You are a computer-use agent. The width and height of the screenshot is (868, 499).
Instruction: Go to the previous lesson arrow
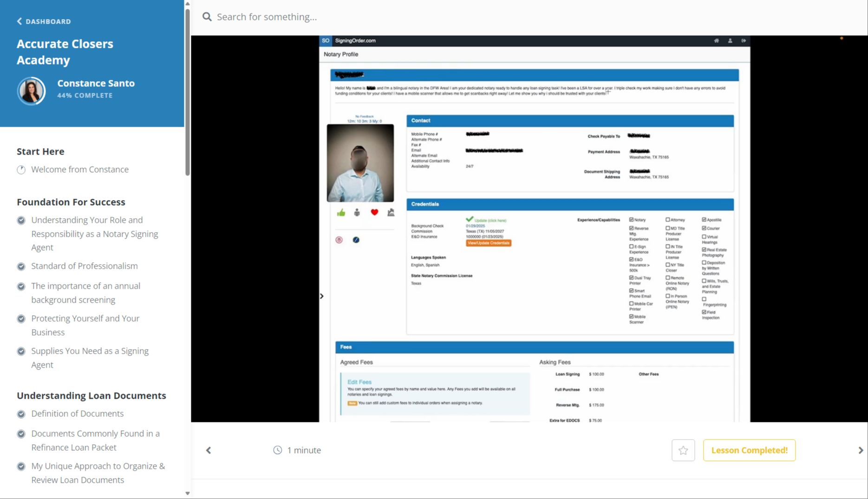tap(209, 450)
